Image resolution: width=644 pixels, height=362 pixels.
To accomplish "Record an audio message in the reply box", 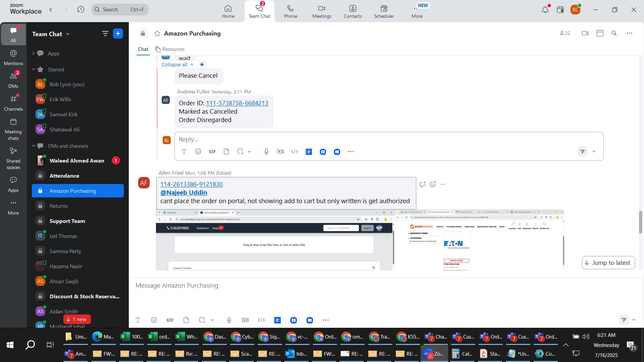I will (x=266, y=152).
